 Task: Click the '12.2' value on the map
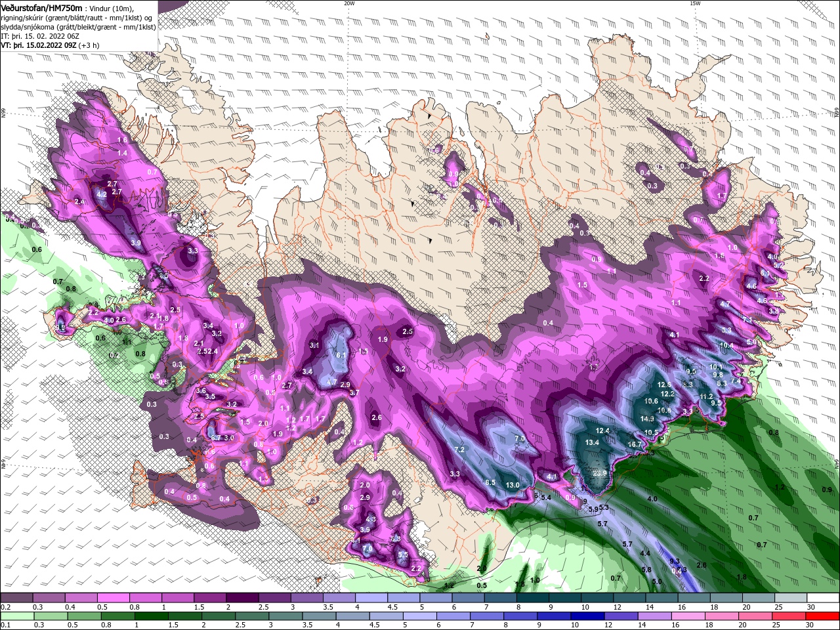pos(667,394)
